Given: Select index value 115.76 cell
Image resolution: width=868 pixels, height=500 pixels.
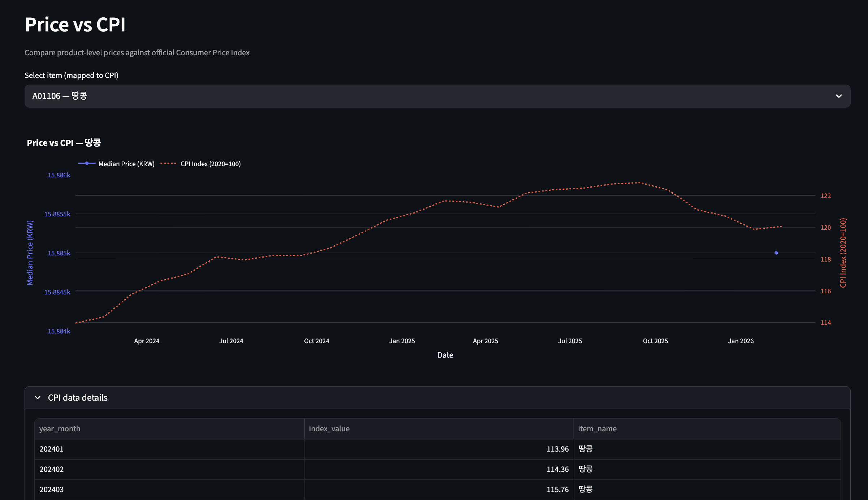Looking at the screenshot, I should click(439, 490).
